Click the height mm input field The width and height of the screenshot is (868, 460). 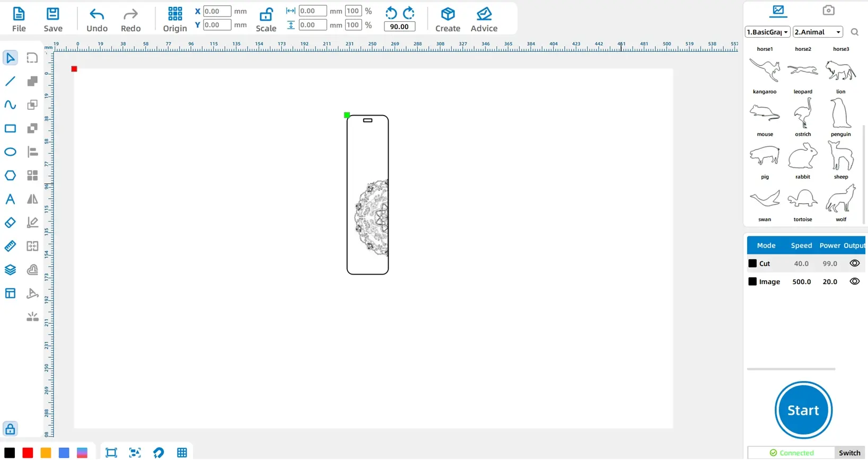pyautogui.click(x=313, y=25)
